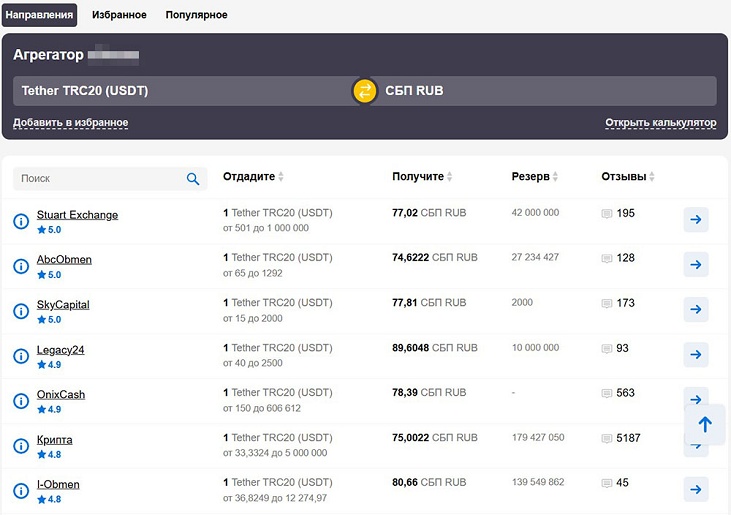Screen dimensions: 731x515
Task: Go to SkyCapital via arrow button
Action: (x=696, y=309)
